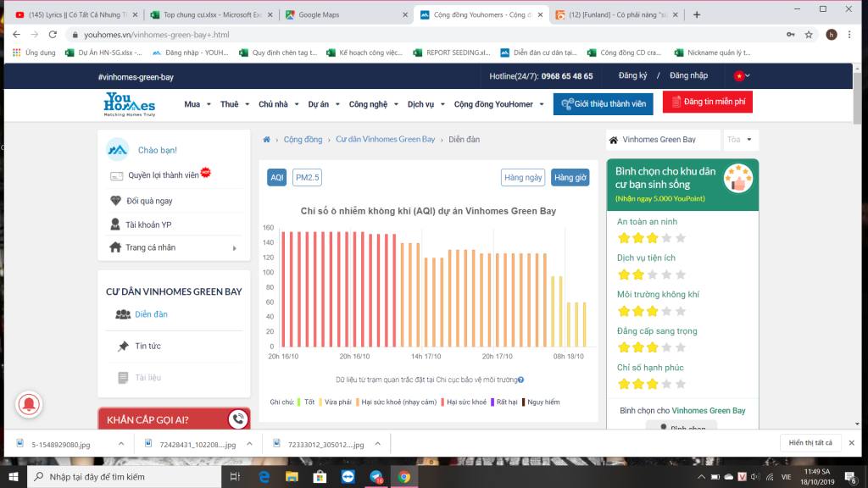Open the Windows notification center icon
The height and width of the screenshot is (488, 868).
tap(851, 476)
